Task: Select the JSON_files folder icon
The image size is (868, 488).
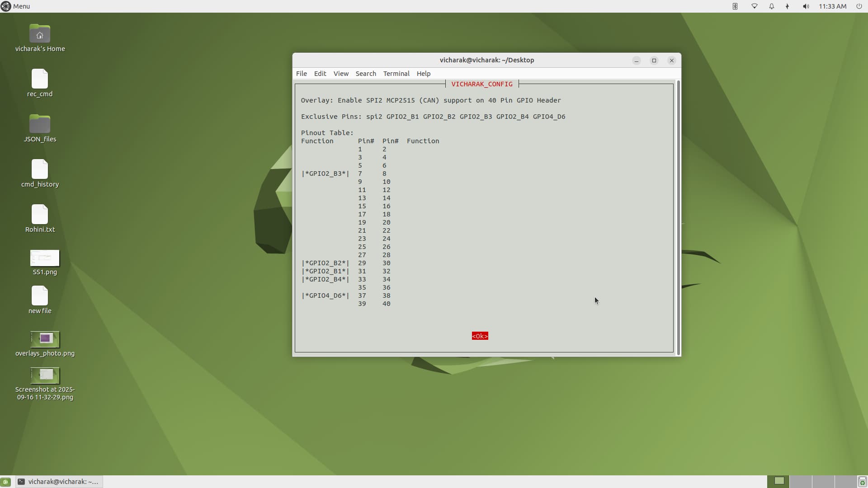Action: point(40,124)
